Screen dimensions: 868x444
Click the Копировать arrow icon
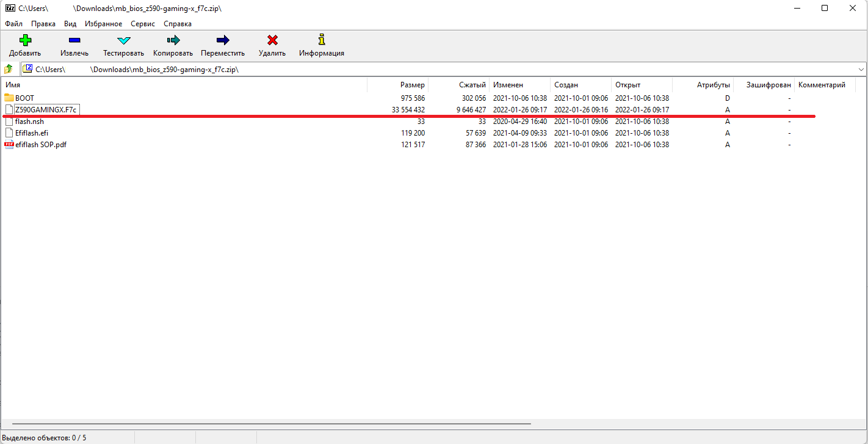[173, 41]
